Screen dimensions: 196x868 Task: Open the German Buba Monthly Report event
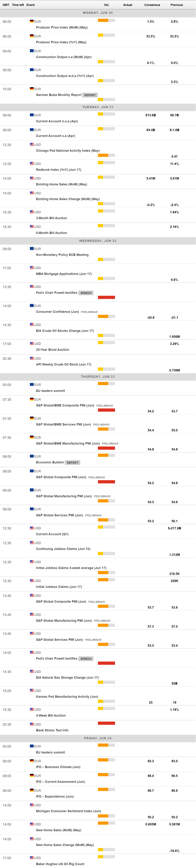tap(59, 95)
